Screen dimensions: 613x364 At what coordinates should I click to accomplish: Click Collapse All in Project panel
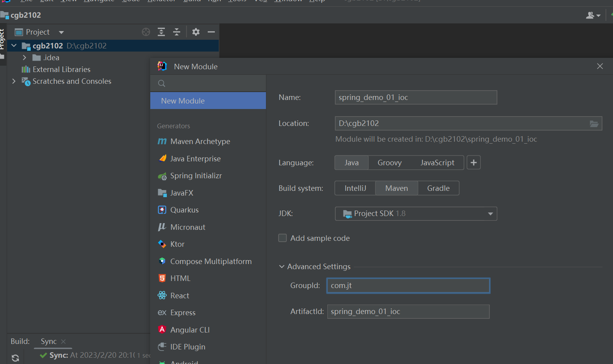click(x=177, y=32)
